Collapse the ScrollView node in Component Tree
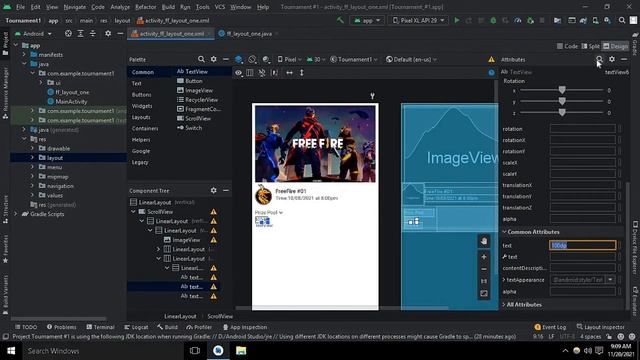640x360 pixels. (x=133, y=212)
